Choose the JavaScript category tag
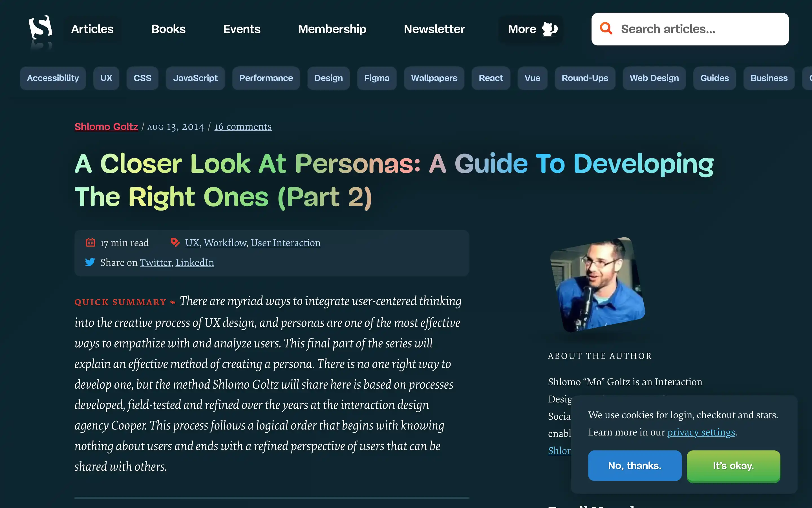The image size is (812, 508). tap(195, 78)
